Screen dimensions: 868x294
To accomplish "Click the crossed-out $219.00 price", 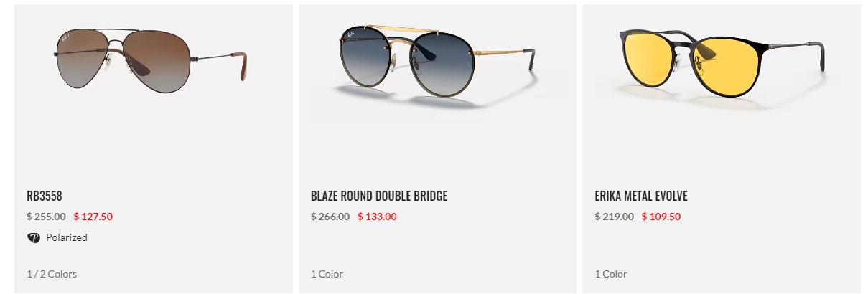I will tap(615, 217).
